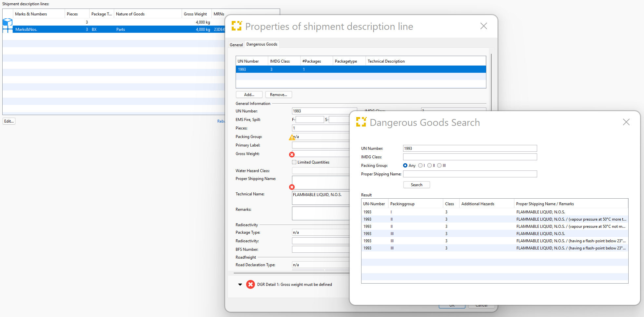This screenshot has height=317, width=644.
Task: Click the IMDG Class search field
Action: point(470,157)
